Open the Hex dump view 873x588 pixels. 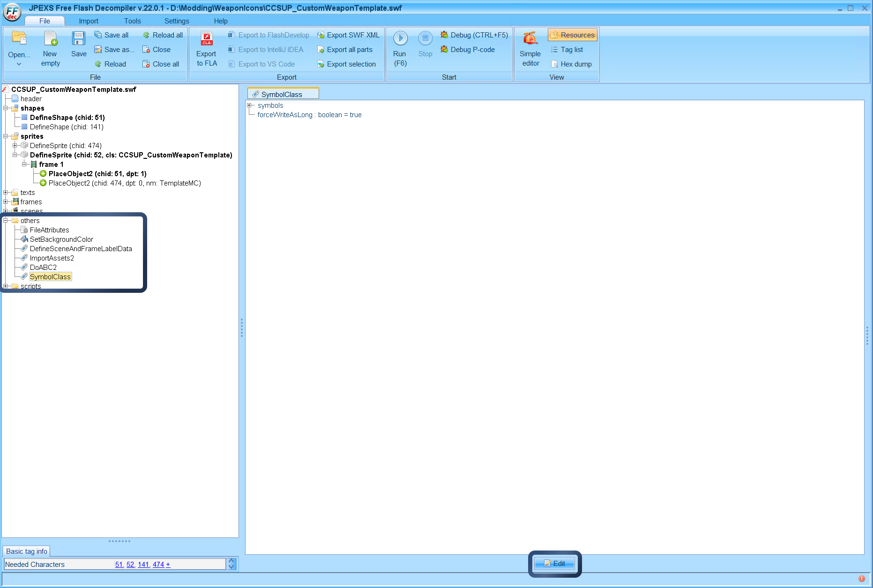[571, 64]
